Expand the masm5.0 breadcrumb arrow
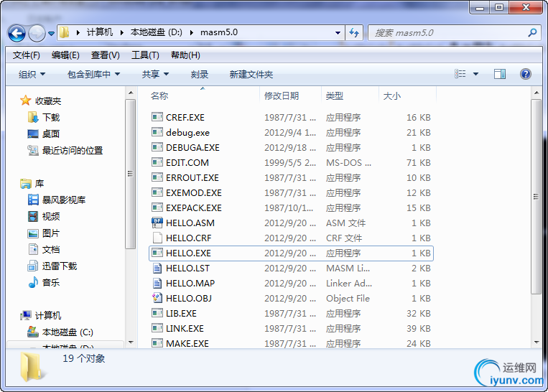The image size is (548, 392). (192, 33)
